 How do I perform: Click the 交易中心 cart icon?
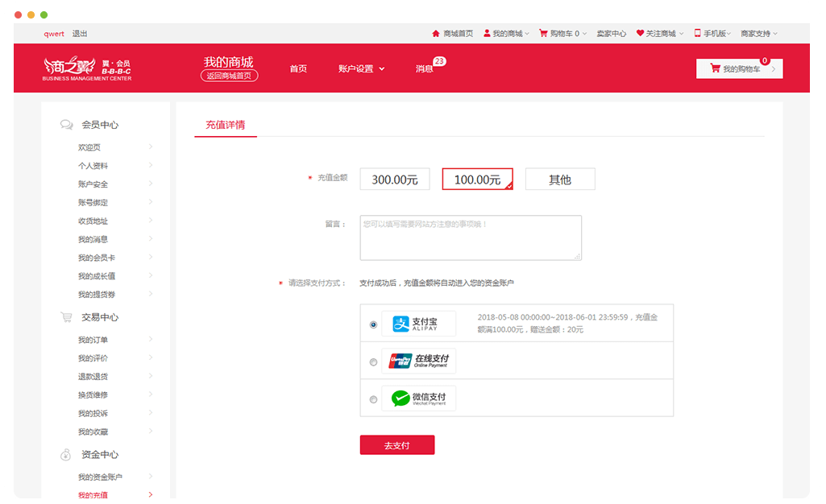[66, 317]
